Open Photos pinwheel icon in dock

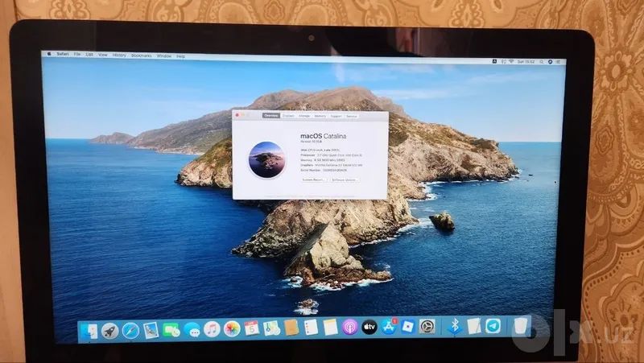[232, 328]
